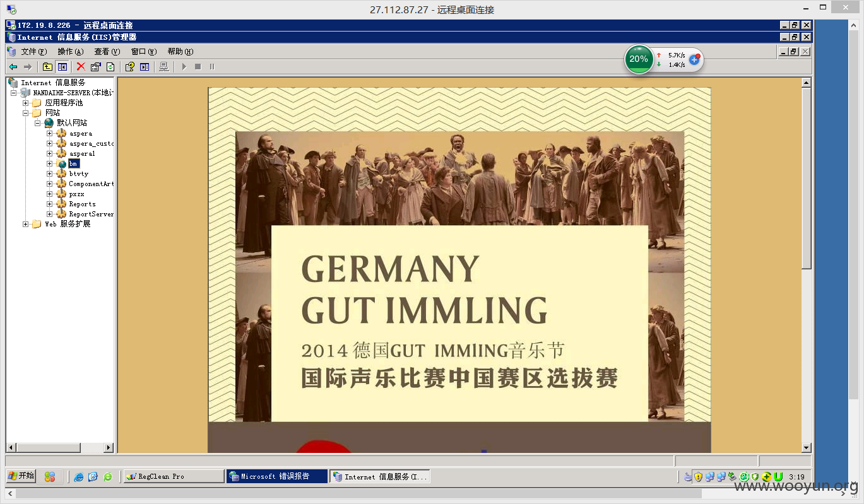Switch to Microsoft 错误报告 taskbar button
This screenshot has width=864, height=504.
(x=276, y=476)
